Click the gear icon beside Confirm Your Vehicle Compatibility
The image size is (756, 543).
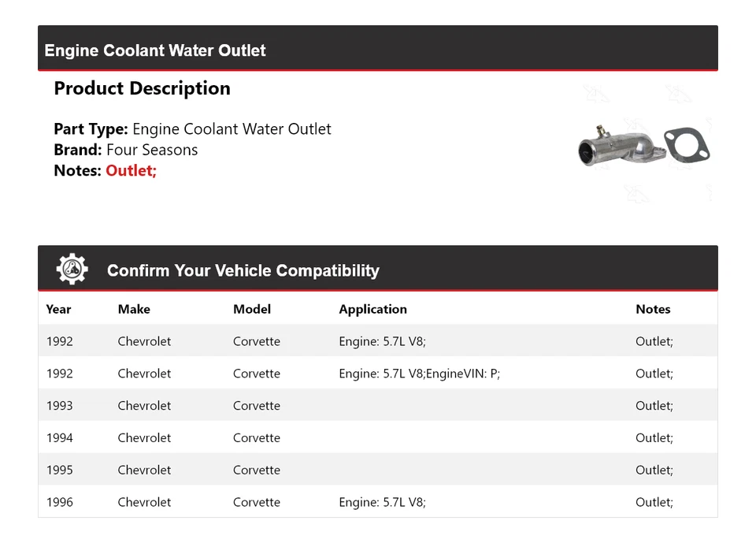[72, 270]
